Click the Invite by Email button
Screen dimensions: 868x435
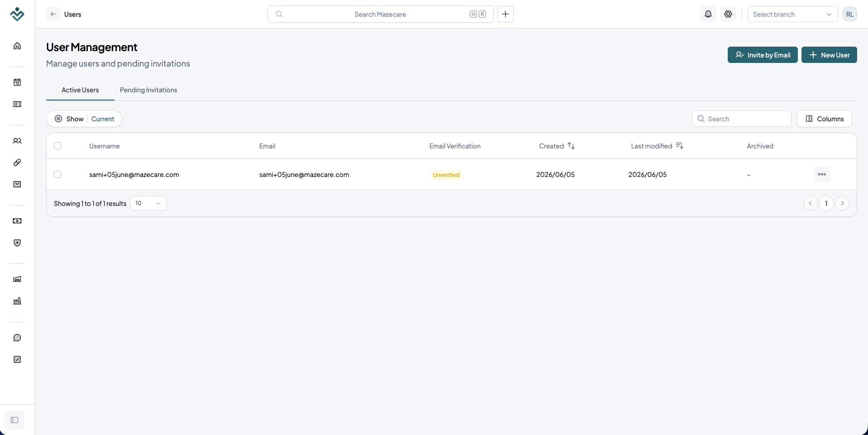[x=763, y=55]
